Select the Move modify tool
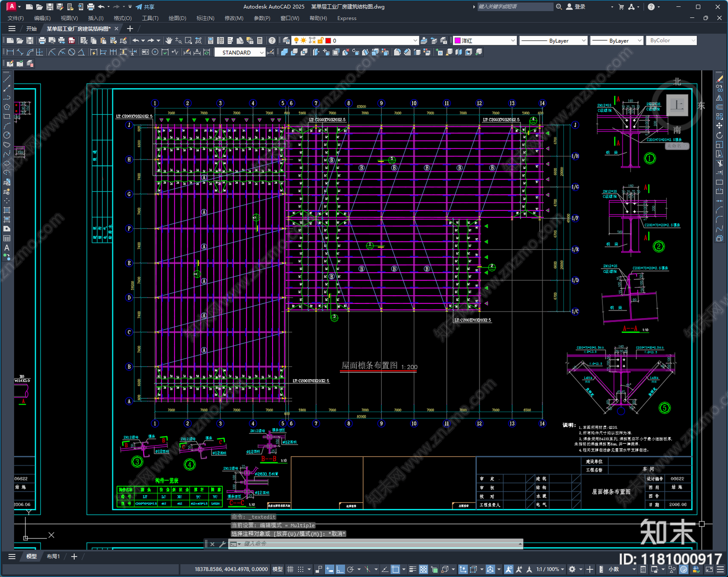 (x=719, y=125)
